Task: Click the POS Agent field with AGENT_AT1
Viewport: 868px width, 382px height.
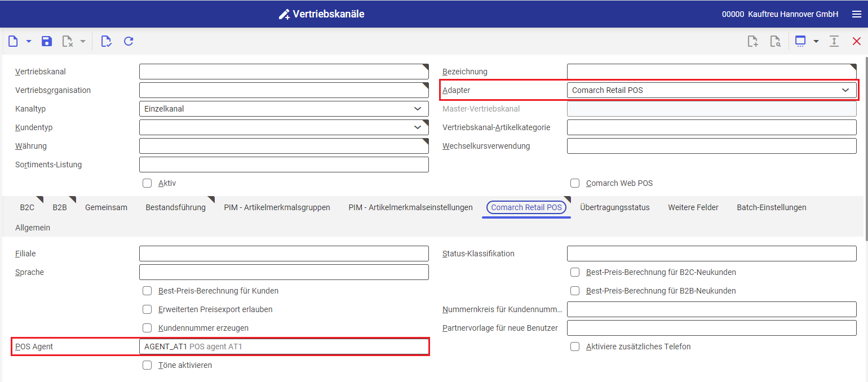Action: point(284,347)
